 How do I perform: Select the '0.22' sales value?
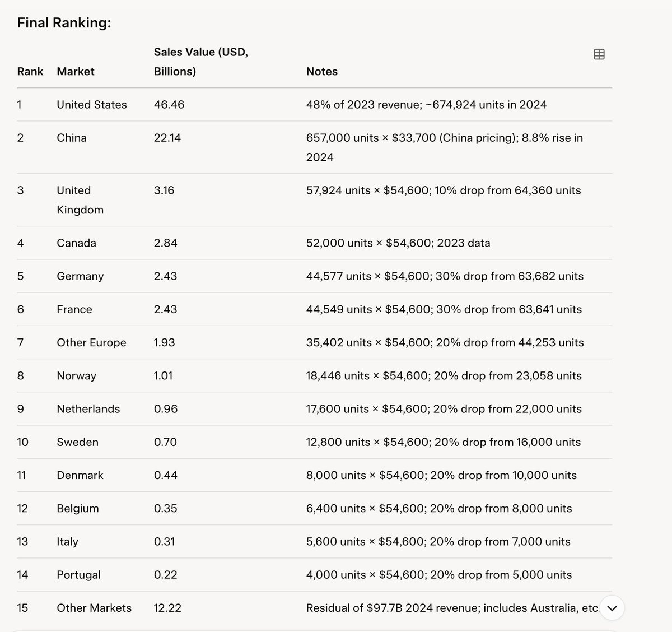(166, 575)
